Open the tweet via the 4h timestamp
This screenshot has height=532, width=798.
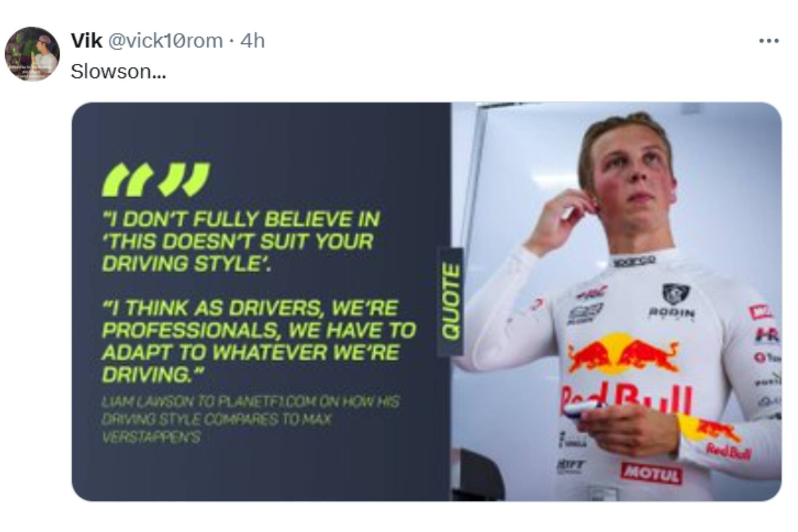click(253, 41)
